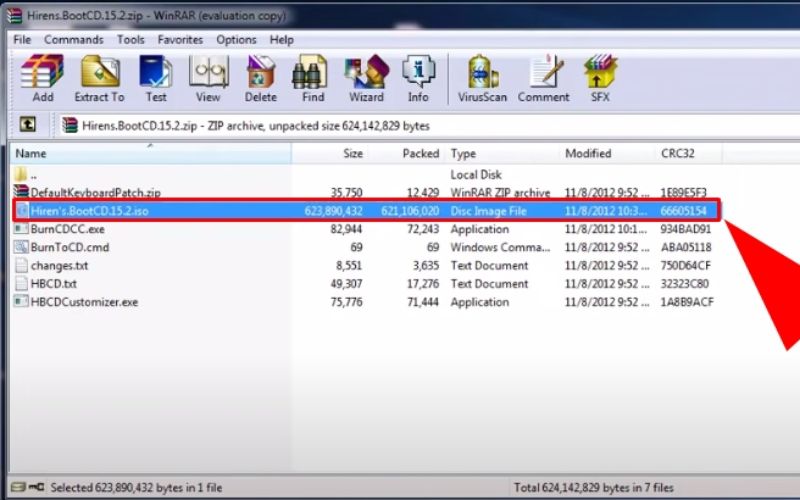Click the archive path address field
The height and width of the screenshot is (500, 800).
(429, 126)
